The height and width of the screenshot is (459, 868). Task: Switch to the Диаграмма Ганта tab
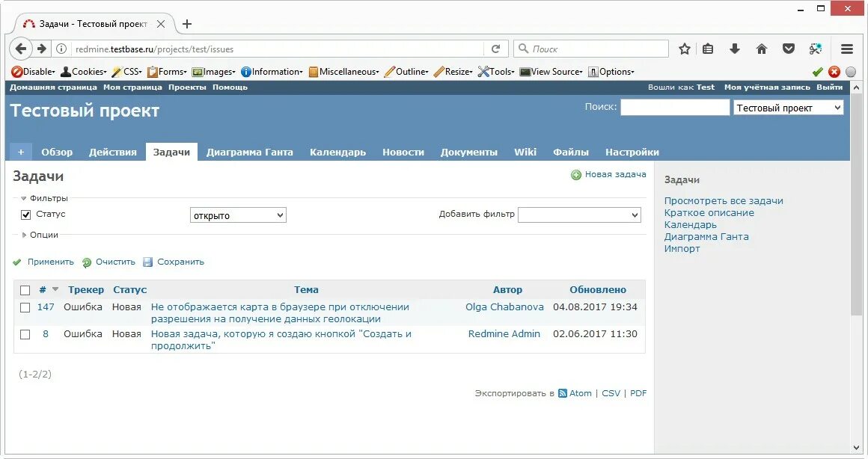click(x=249, y=151)
